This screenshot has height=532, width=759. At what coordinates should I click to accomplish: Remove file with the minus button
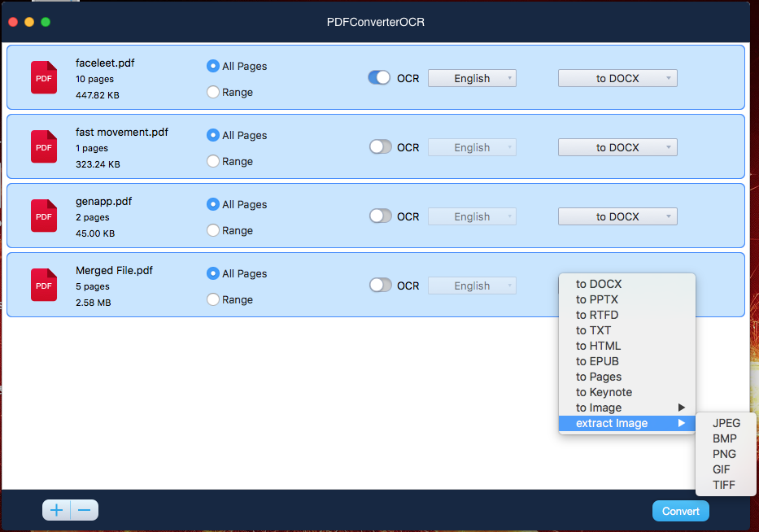coord(85,510)
